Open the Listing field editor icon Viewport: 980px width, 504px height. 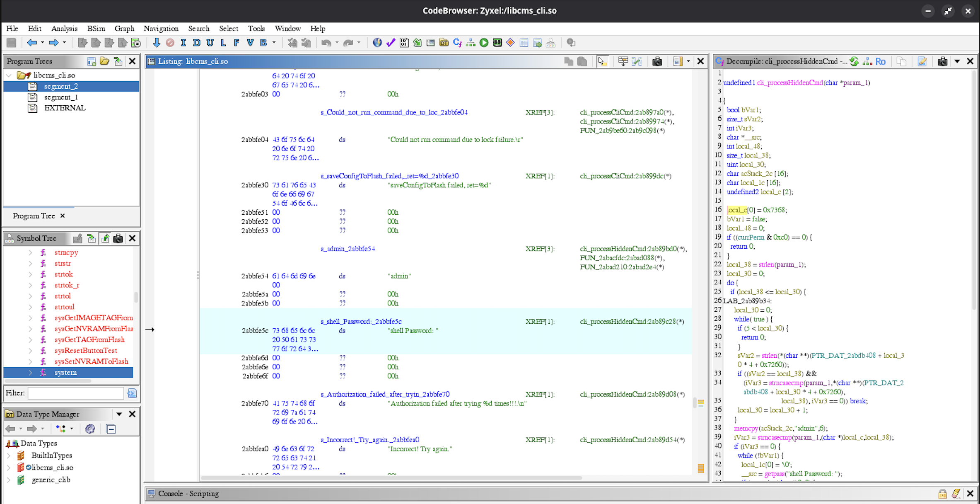pos(678,61)
